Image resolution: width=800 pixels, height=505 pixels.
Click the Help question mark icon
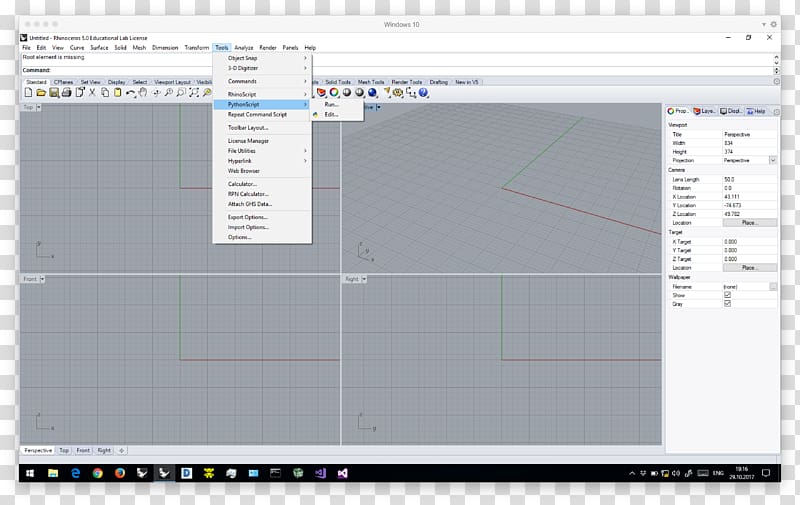tap(423, 92)
